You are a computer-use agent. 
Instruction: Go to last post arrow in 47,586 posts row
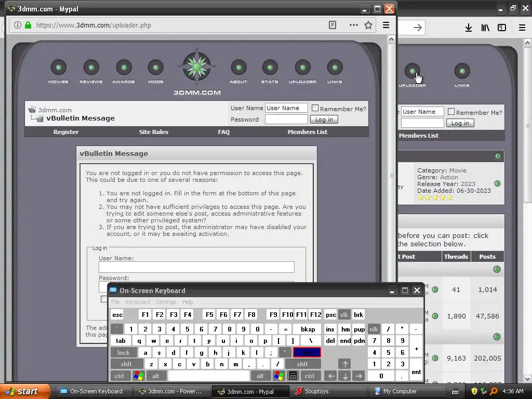tap(435, 316)
